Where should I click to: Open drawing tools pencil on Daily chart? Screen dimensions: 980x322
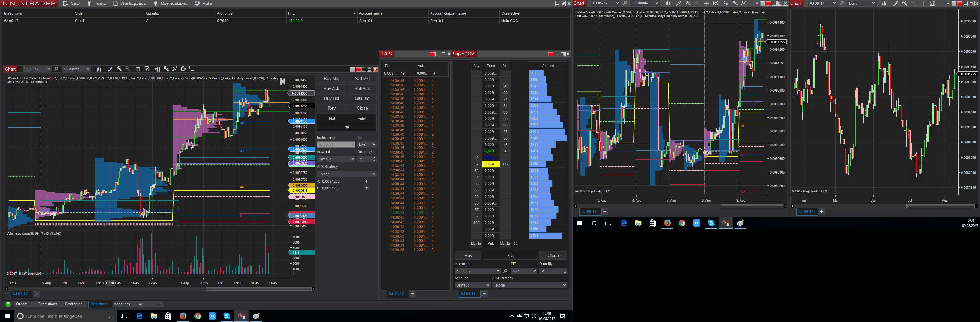[x=896, y=3]
